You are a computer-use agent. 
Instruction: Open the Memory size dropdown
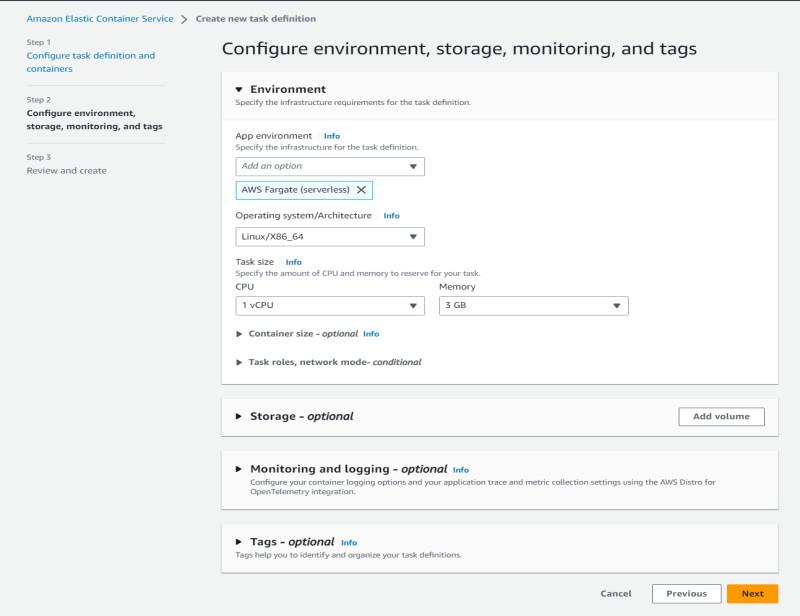(533, 306)
